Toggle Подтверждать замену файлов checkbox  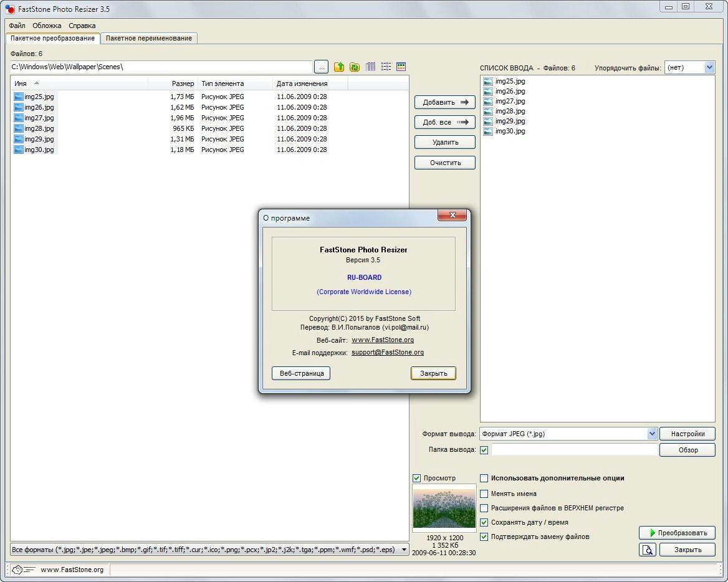click(484, 537)
